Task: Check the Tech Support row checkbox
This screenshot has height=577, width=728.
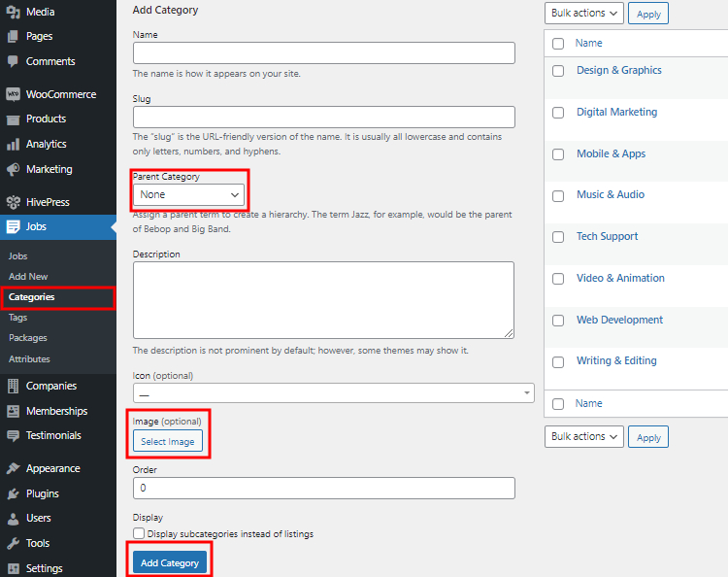Action: (558, 237)
